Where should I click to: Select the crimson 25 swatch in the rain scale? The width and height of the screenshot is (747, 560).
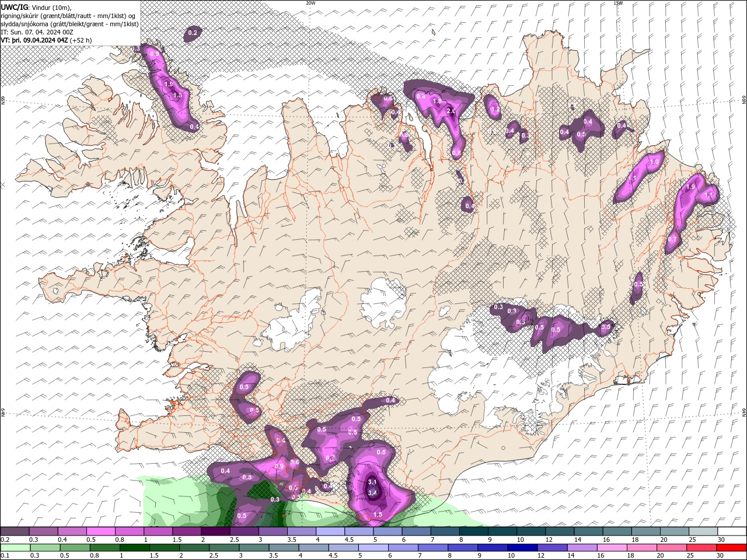coord(701,548)
